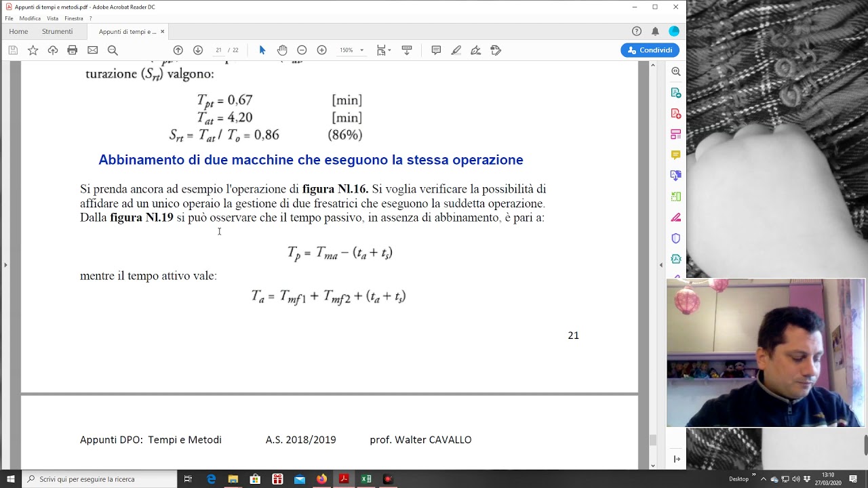Select the highlight text pen tool
Screen dimensions: 868x488
[456, 50]
